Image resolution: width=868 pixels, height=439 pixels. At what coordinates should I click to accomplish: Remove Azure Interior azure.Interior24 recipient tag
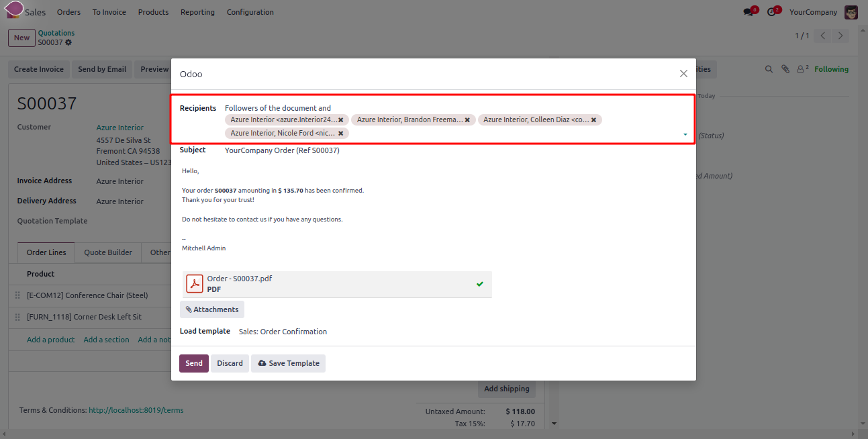(340, 120)
